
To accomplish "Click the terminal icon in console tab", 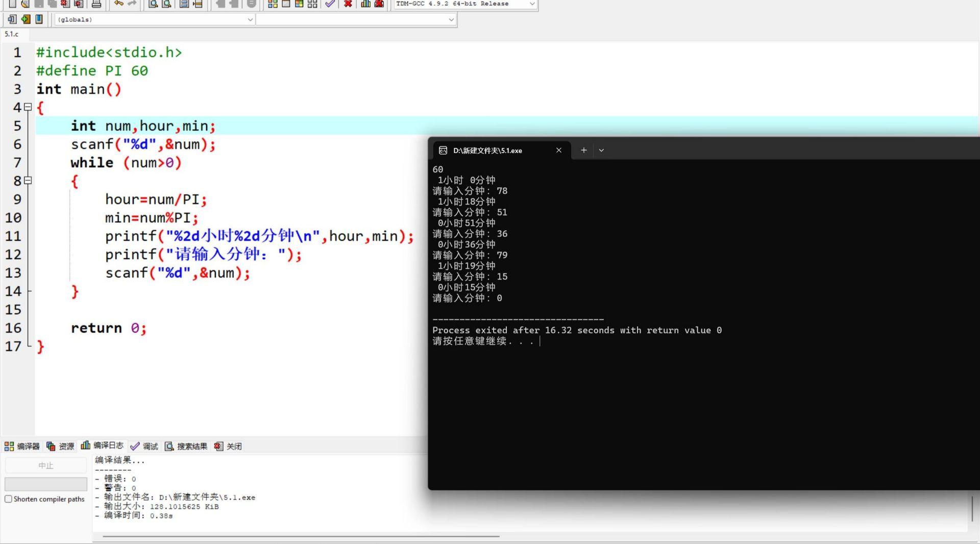I will coord(443,151).
